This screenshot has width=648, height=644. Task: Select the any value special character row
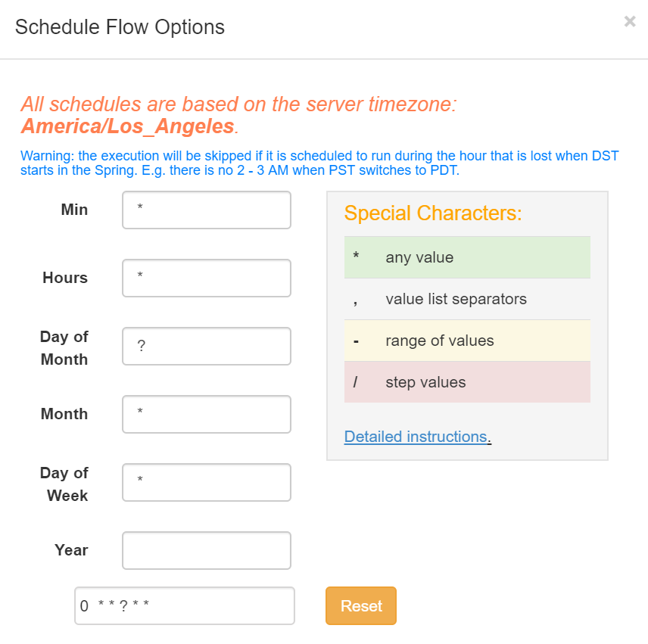(x=467, y=257)
